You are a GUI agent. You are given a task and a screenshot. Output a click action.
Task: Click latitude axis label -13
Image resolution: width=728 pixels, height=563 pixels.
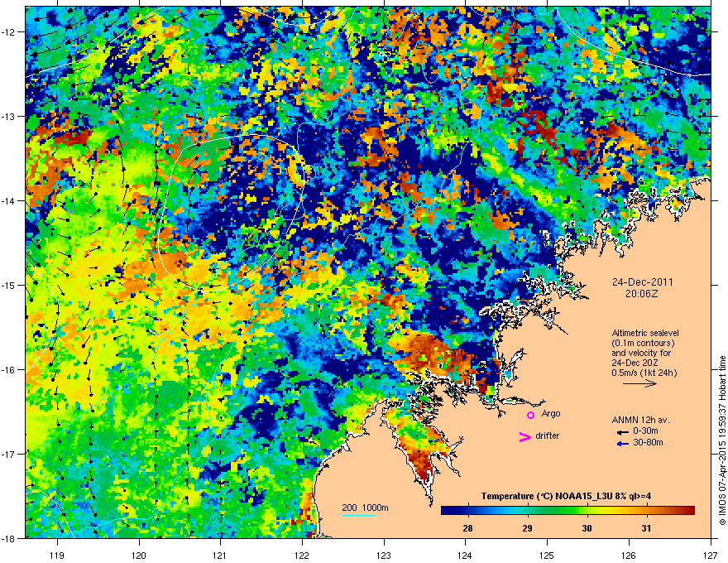(8, 117)
